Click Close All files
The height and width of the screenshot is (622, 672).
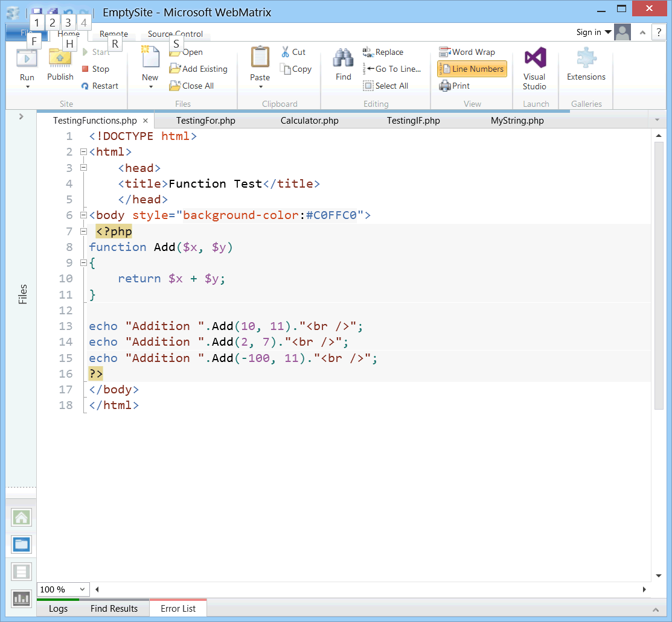(191, 86)
